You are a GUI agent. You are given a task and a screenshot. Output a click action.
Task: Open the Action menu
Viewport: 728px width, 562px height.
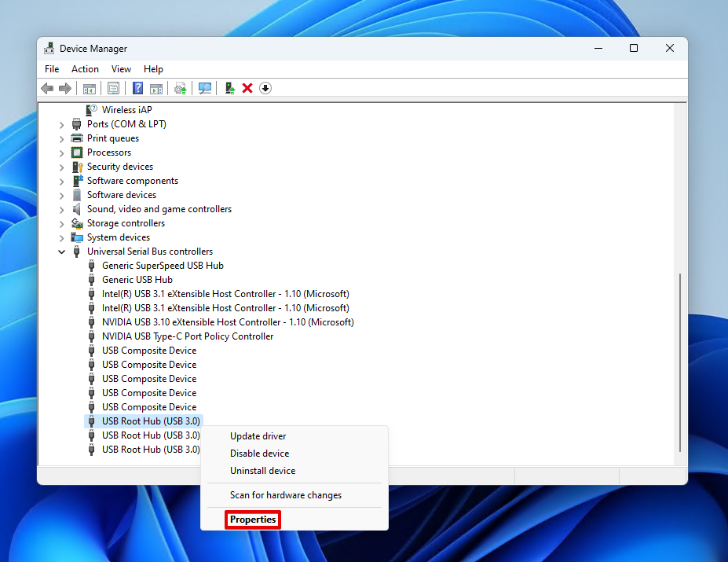pyautogui.click(x=85, y=69)
